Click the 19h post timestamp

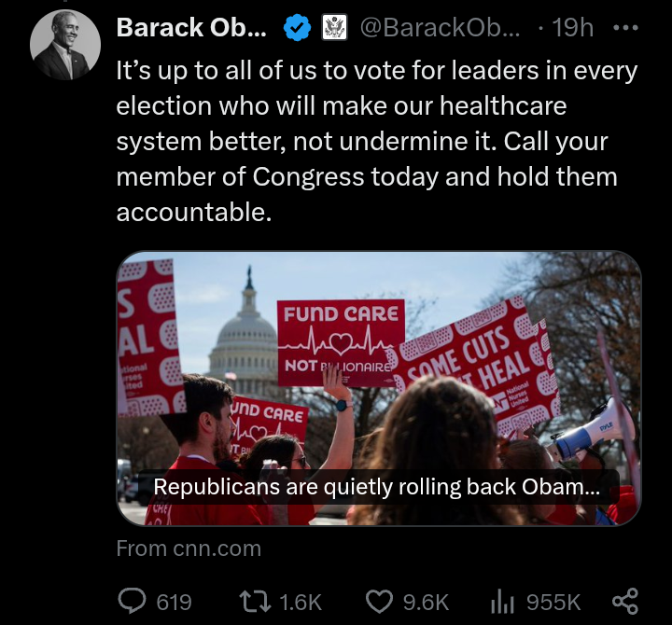pos(572,29)
